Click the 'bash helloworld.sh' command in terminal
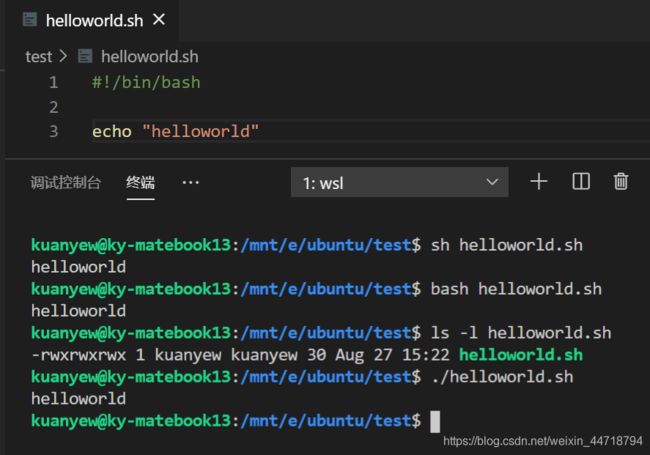Viewport: 650px width, 455px height. 516,289
